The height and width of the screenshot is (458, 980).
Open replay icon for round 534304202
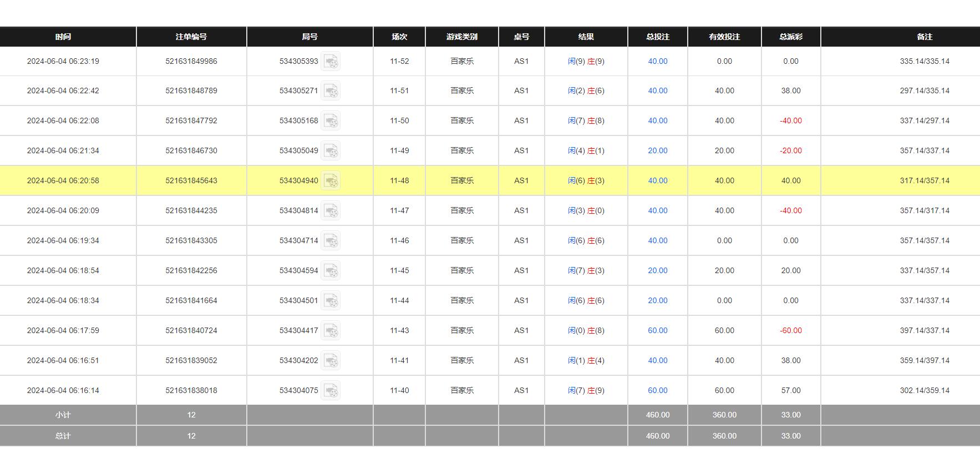[331, 361]
